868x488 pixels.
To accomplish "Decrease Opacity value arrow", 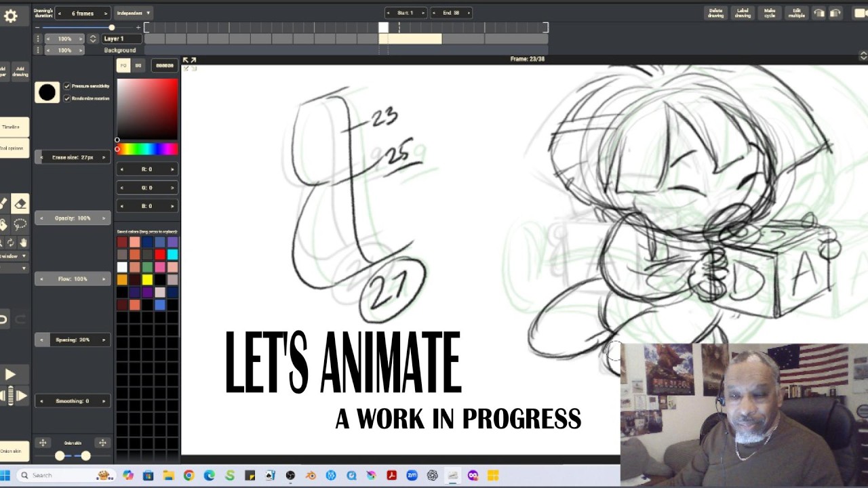I will (41, 218).
